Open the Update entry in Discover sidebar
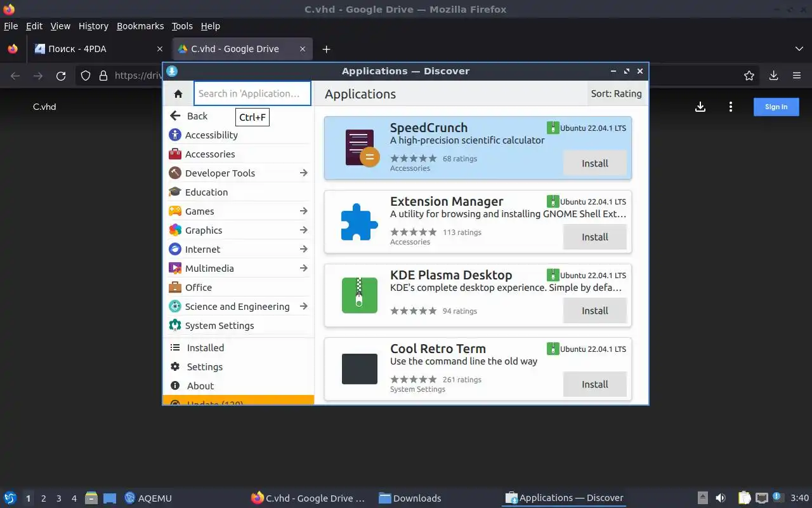Image resolution: width=812 pixels, height=508 pixels. pos(239,401)
